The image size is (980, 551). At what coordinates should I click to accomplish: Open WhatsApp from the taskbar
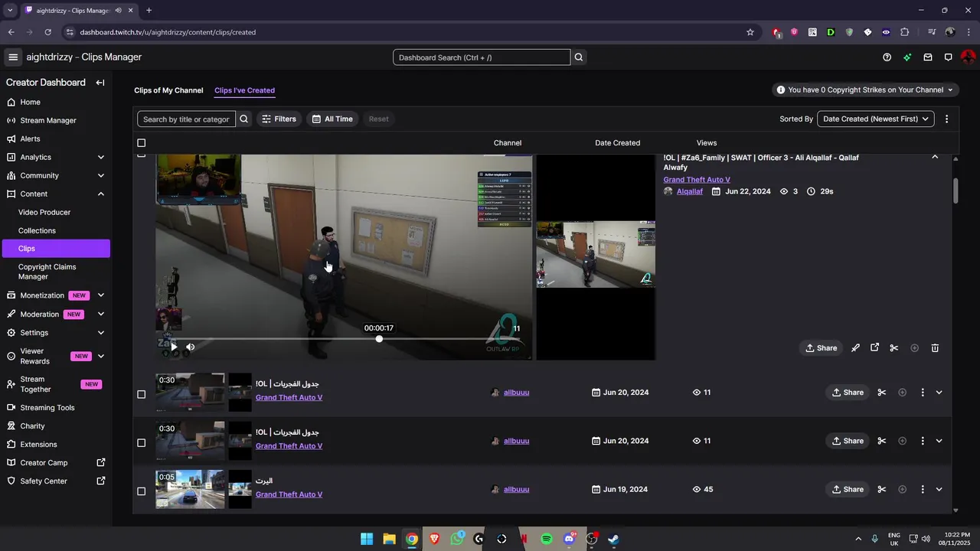(457, 539)
